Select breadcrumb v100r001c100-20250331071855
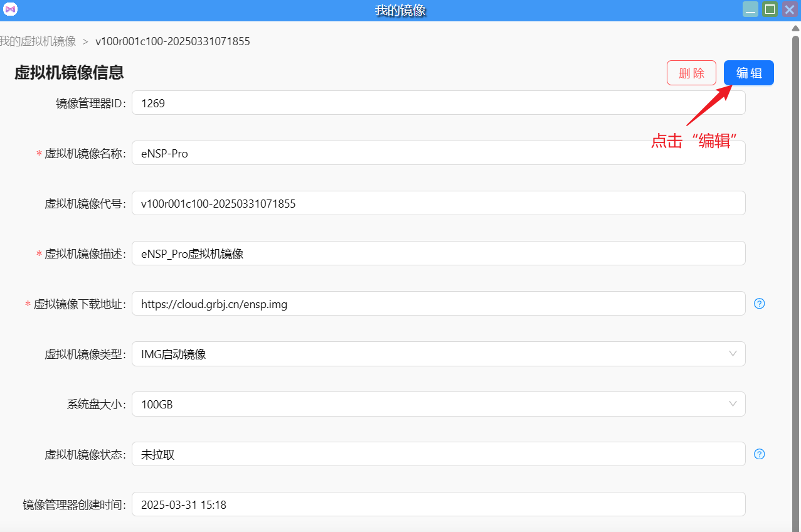The image size is (801, 532). [x=172, y=41]
